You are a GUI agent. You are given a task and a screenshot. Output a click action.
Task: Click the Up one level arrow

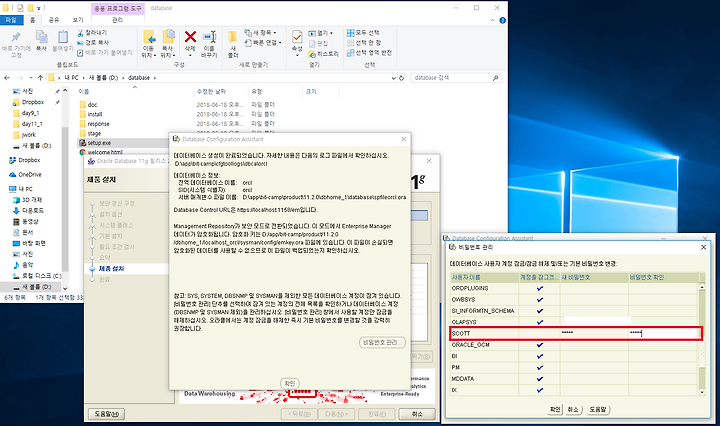pyautogui.click(x=40, y=78)
